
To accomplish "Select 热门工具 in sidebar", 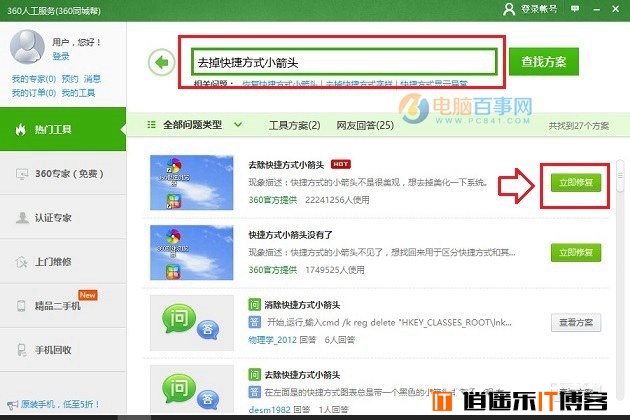I will click(63, 129).
